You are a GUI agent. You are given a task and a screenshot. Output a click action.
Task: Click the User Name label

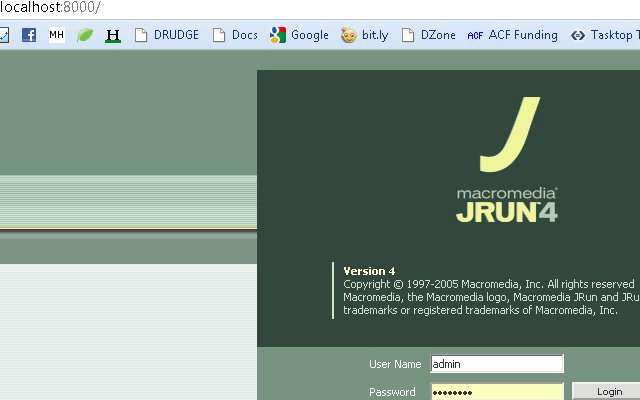pos(395,364)
